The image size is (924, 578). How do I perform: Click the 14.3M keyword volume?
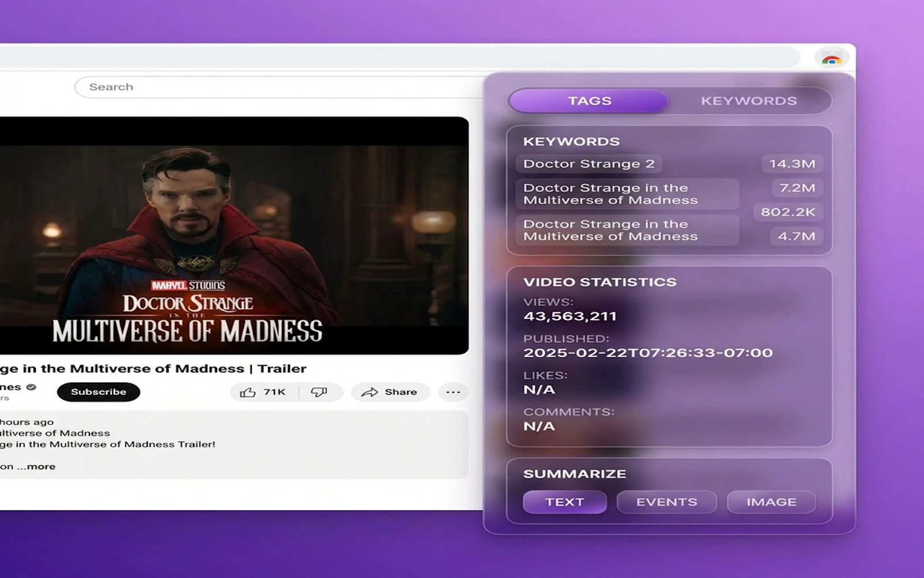click(792, 164)
